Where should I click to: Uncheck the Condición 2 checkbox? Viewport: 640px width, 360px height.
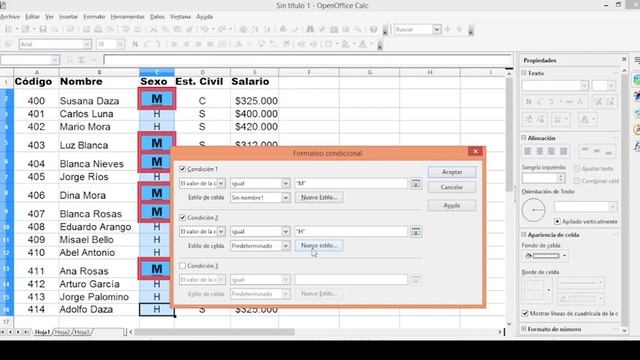182,217
